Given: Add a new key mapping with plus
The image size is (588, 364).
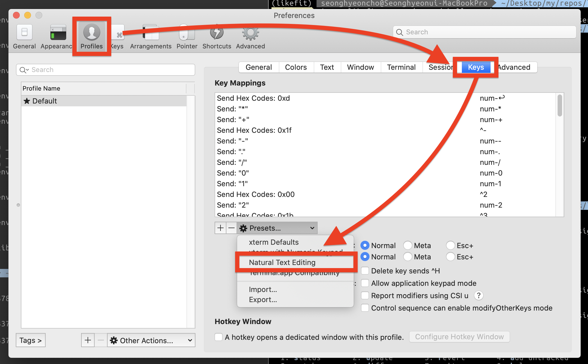Looking at the screenshot, I should pyautogui.click(x=220, y=228).
